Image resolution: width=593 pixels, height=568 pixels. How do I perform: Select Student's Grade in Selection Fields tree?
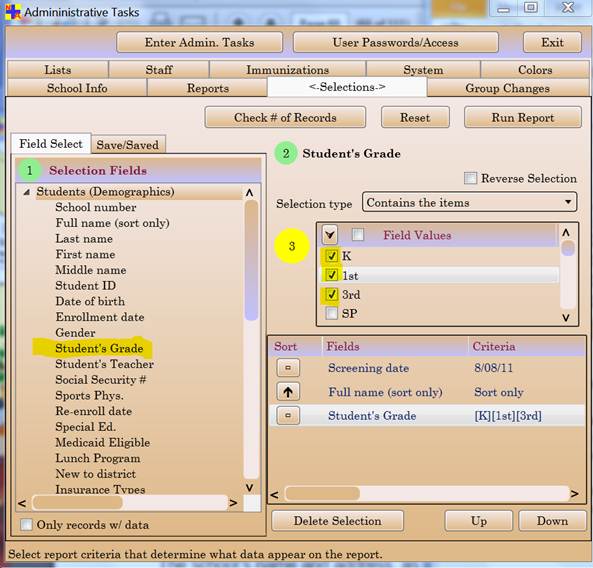pos(99,348)
